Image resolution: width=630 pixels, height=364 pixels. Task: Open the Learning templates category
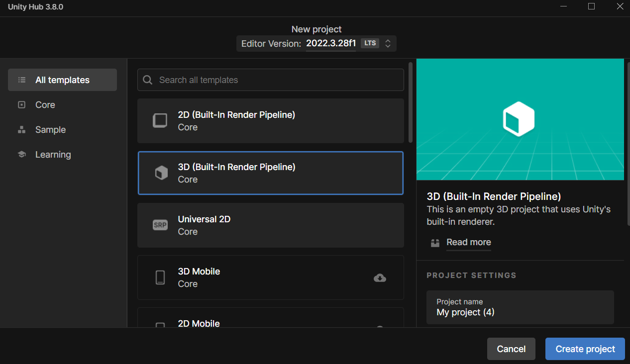(x=53, y=155)
